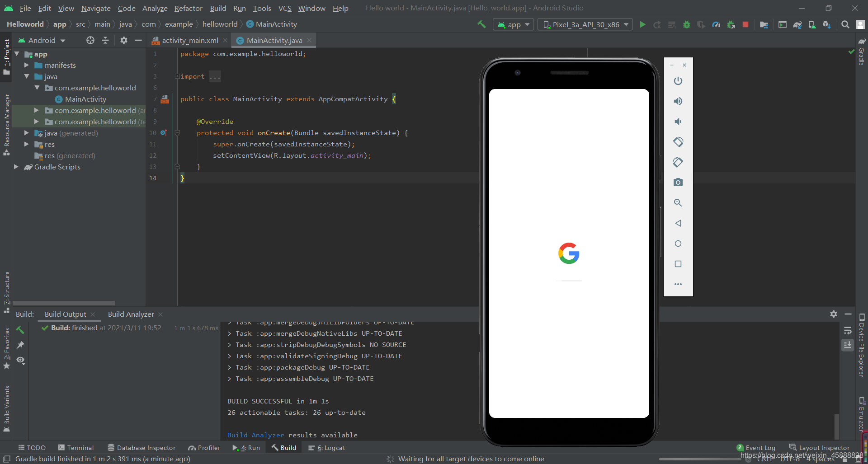
Task: Run the app with green play button
Action: 642,24
